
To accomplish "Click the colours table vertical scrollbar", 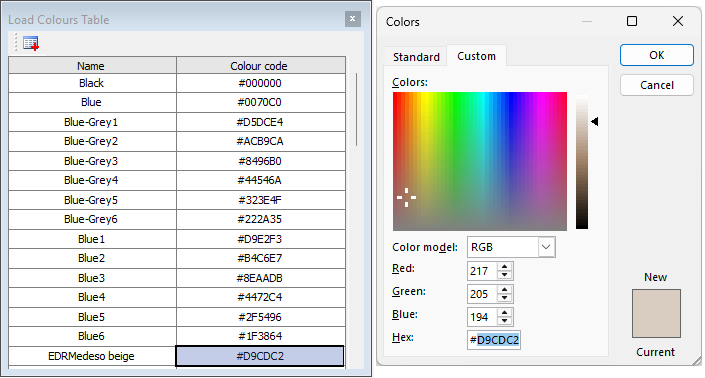I will (x=357, y=109).
